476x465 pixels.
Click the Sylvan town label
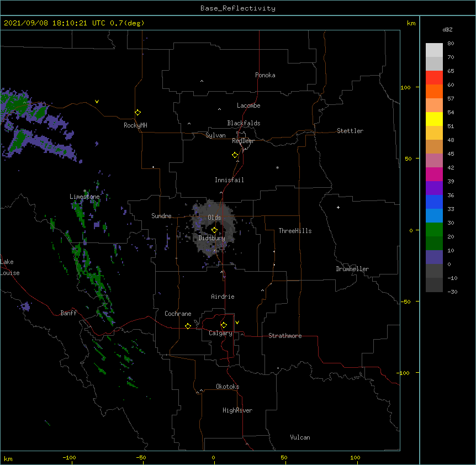coord(215,135)
